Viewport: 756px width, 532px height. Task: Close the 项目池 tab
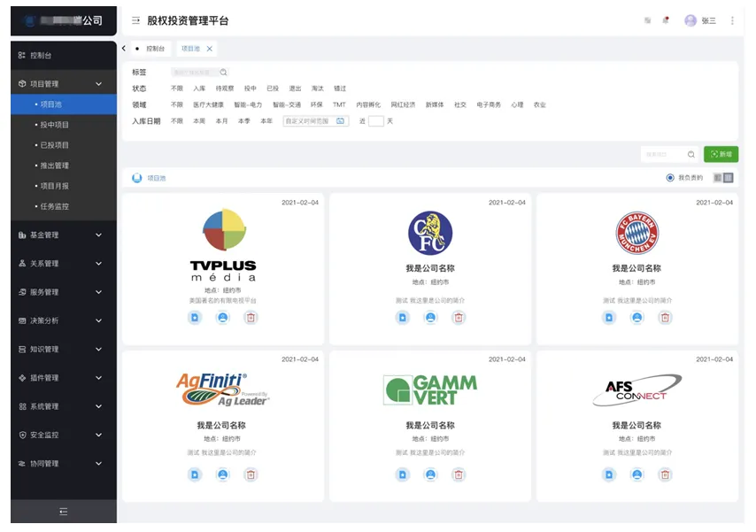(x=209, y=49)
